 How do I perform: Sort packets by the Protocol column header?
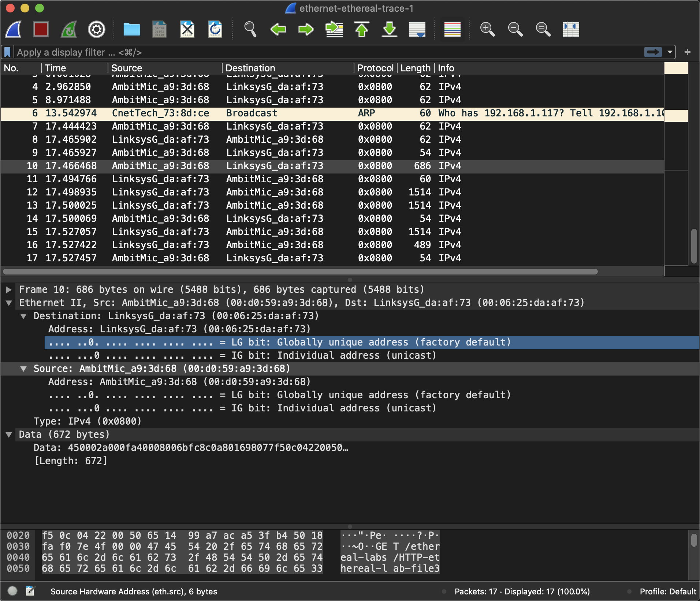pos(375,68)
